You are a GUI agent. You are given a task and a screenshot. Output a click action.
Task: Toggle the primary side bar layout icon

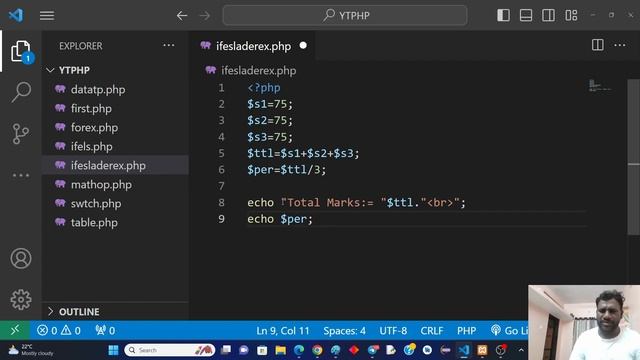[x=503, y=16]
